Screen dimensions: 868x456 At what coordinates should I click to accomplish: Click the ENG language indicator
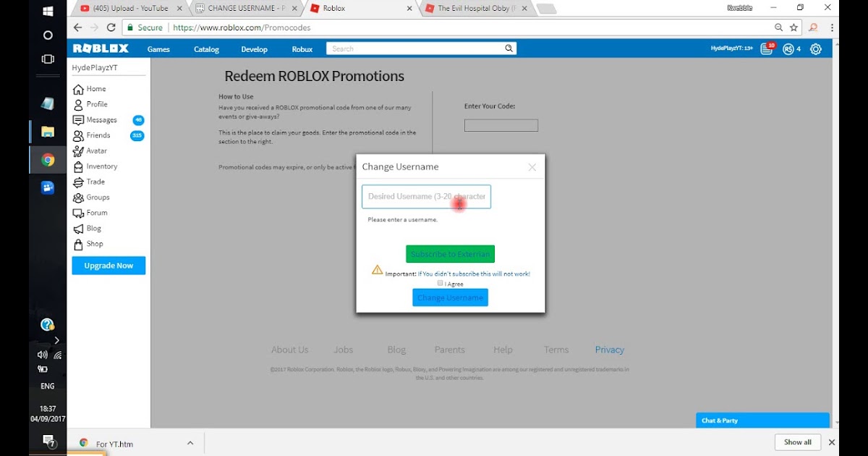click(48, 387)
